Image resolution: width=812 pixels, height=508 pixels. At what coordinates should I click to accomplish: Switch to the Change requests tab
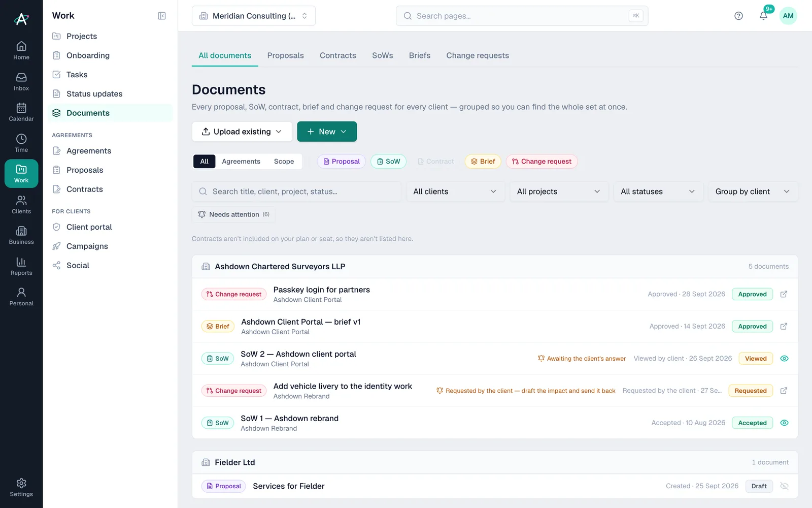pos(478,55)
